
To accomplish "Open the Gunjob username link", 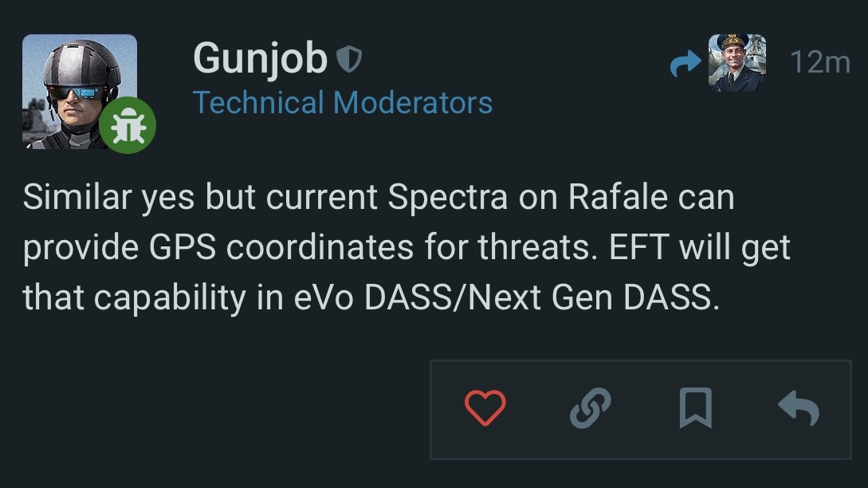I will [260, 58].
